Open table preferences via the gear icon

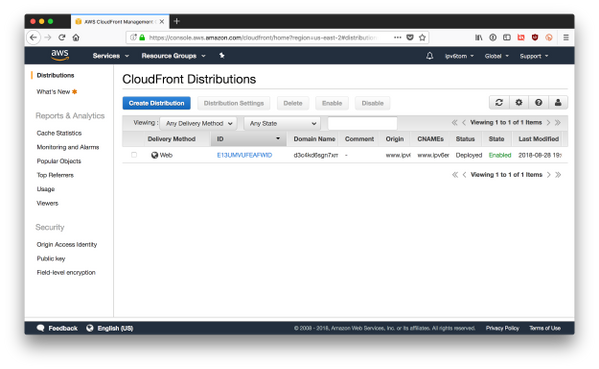[519, 102]
